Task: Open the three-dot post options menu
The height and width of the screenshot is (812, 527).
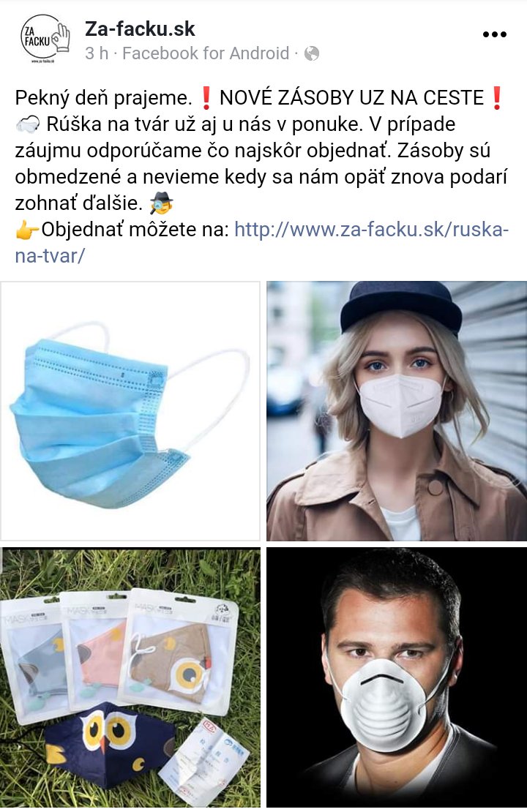Action: click(494, 34)
